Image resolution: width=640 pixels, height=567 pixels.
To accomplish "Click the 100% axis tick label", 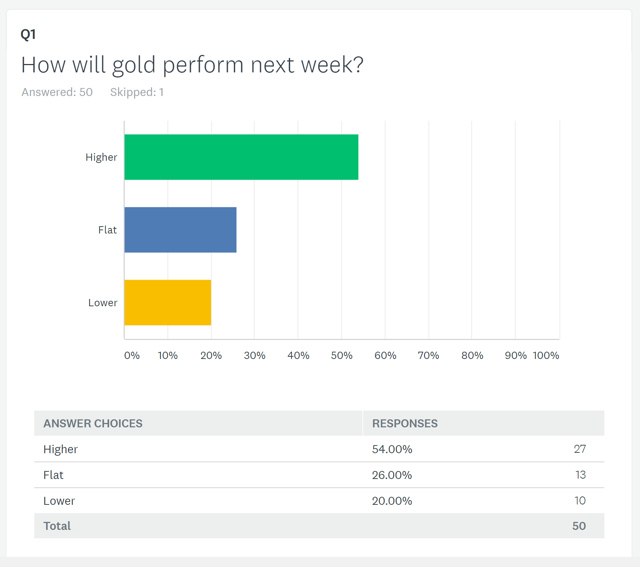I will click(546, 355).
